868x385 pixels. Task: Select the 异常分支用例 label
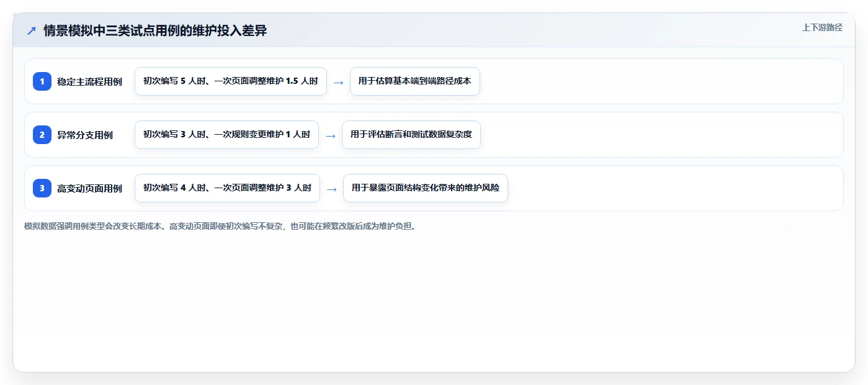click(85, 135)
